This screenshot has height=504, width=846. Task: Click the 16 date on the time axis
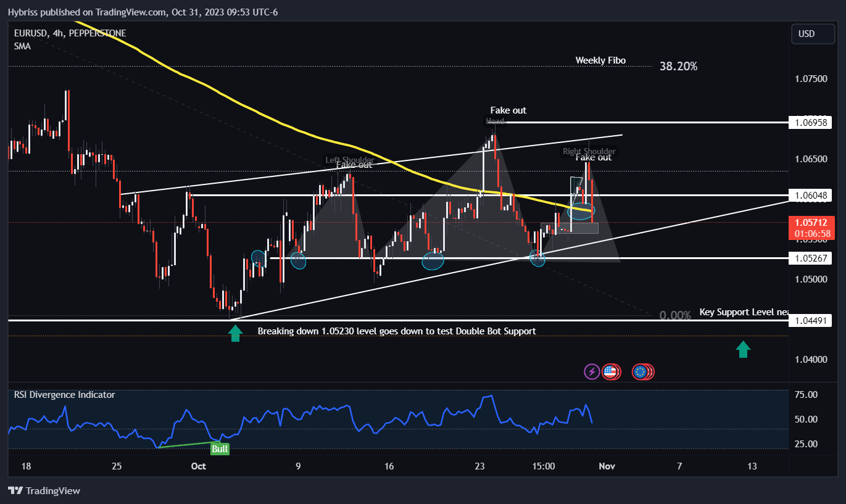pos(389,466)
